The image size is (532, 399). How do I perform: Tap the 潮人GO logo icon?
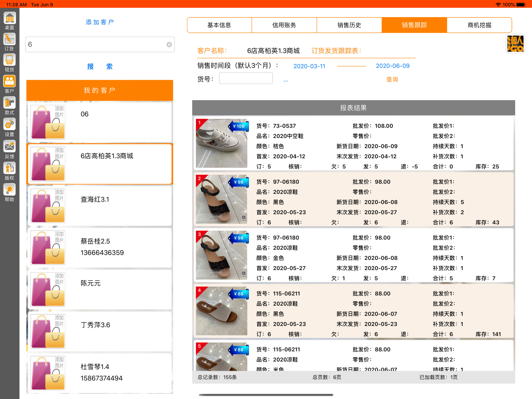click(515, 44)
